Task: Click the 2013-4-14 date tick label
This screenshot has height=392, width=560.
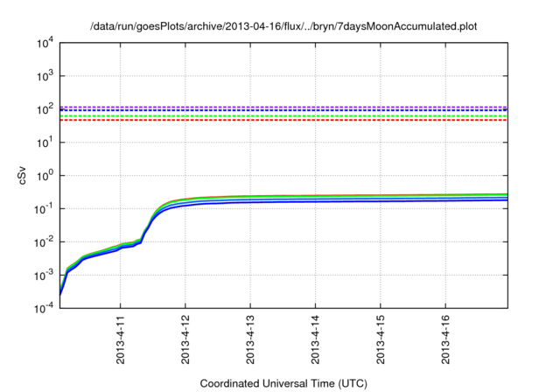Action: point(315,339)
